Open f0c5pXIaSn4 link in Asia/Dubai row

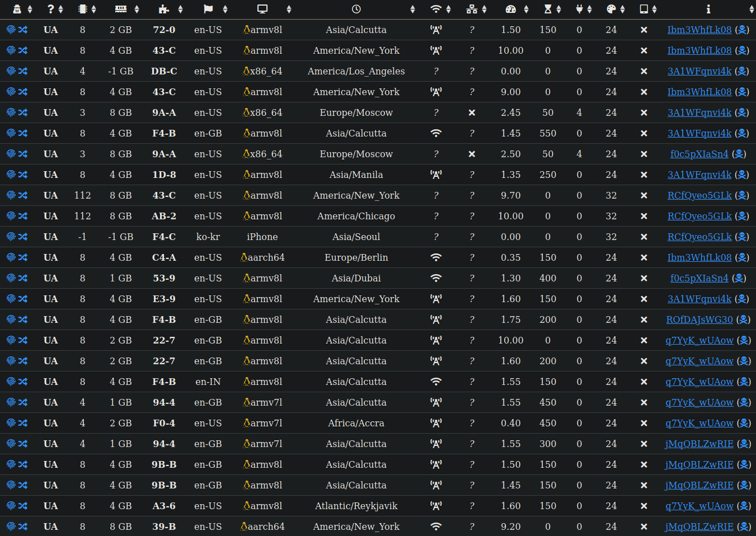(x=699, y=278)
